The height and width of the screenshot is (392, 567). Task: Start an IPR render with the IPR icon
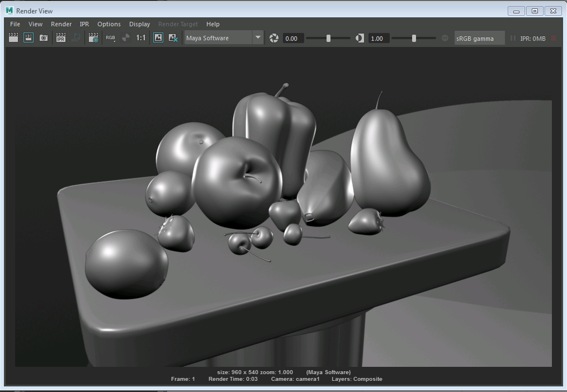(x=60, y=37)
